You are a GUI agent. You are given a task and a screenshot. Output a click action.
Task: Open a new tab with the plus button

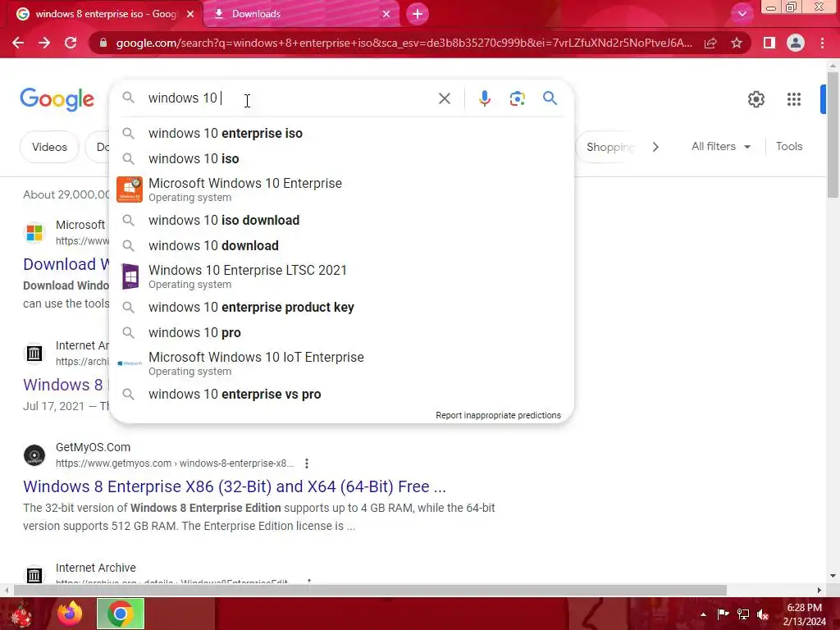click(x=418, y=14)
